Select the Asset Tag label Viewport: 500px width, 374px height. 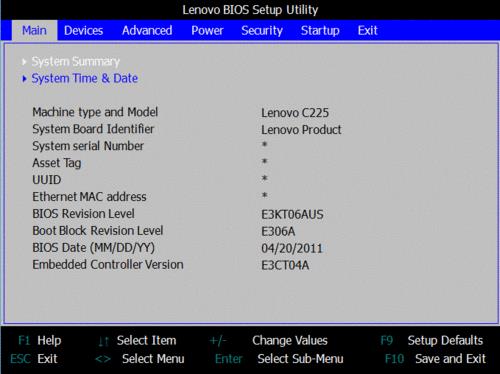[57, 163]
